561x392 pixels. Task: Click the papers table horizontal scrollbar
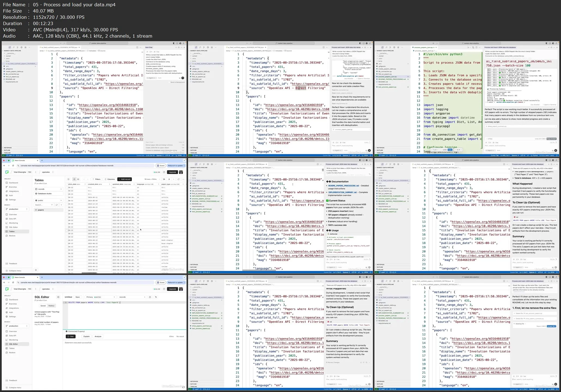(x=89, y=273)
